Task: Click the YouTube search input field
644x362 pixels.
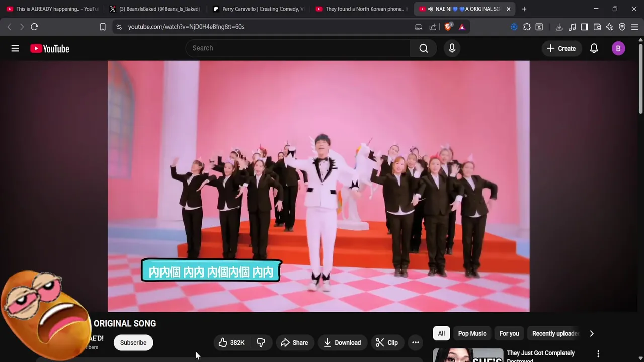Action: [298, 48]
